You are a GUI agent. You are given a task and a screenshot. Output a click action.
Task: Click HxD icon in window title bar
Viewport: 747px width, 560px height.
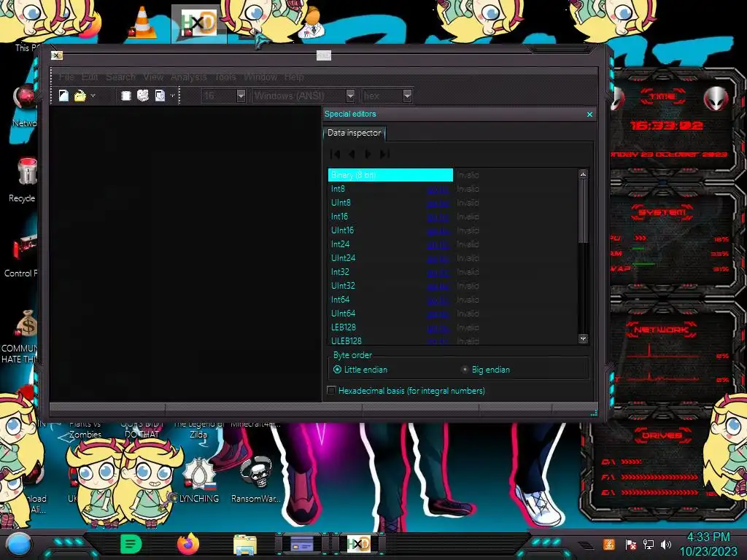coord(57,55)
